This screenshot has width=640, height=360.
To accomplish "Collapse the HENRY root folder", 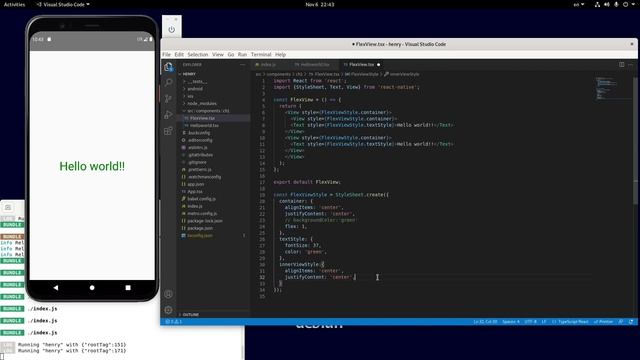I will (x=188, y=74).
